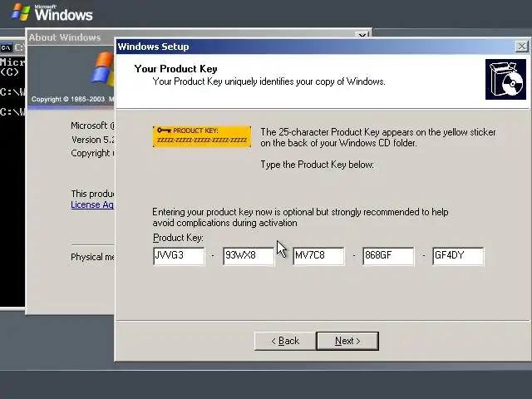The height and width of the screenshot is (399, 532).
Task: Click the 'Product Key:' label
Action: tap(178, 238)
